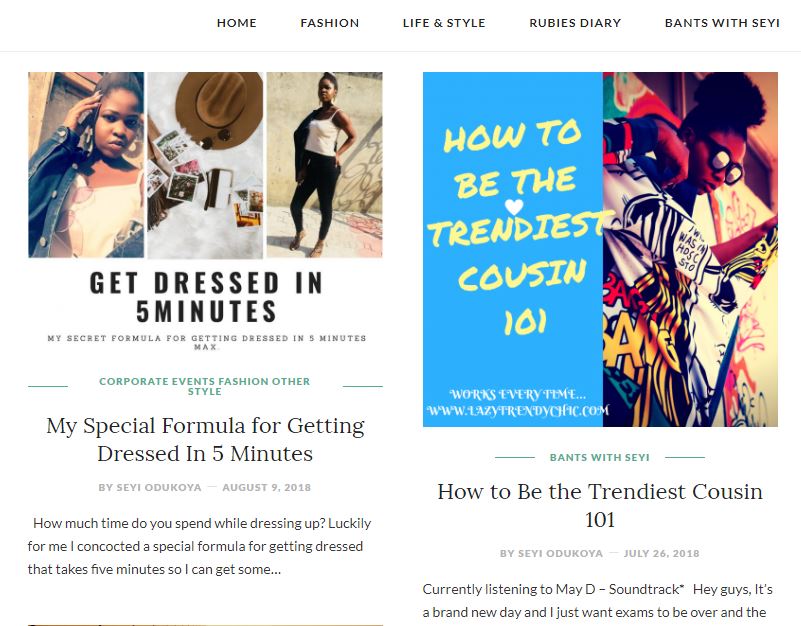This screenshot has height=626, width=801.
Task: Open the Trendiest Cousin 101 featured image
Action: coord(600,249)
